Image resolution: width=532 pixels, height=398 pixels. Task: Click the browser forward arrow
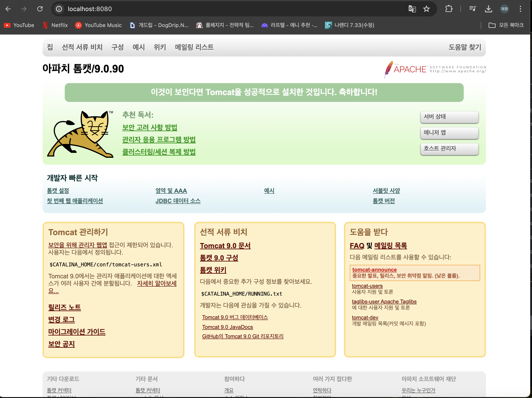coord(24,9)
